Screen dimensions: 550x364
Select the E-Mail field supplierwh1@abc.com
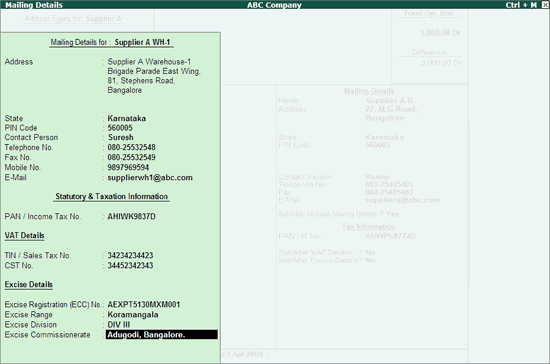(150, 177)
